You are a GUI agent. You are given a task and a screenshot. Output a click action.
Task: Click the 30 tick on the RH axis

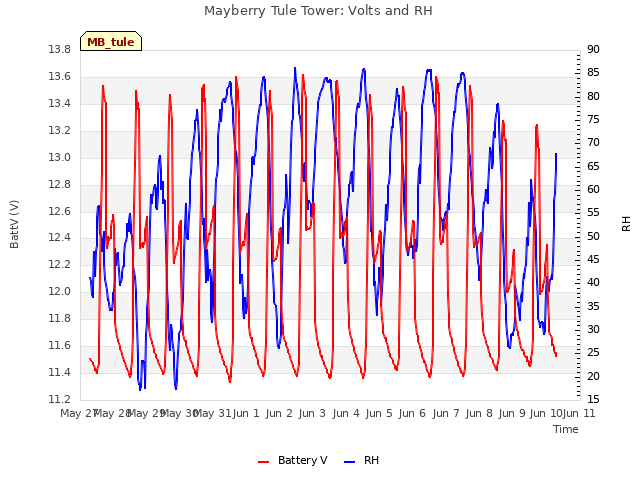[593, 329]
